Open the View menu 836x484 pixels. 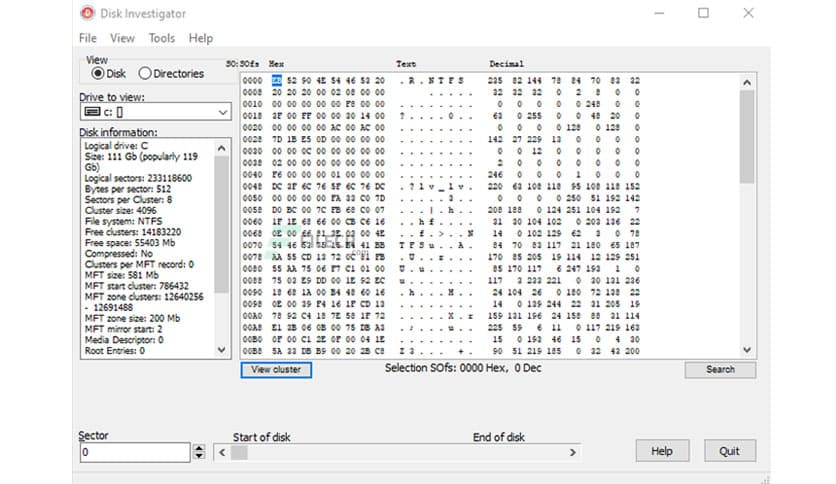click(122, 38)
